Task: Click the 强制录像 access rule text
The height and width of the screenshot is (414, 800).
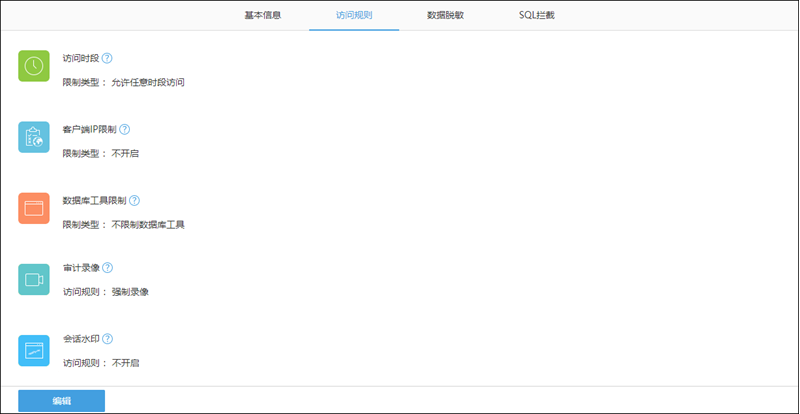Action: click(x=130, y=292)
